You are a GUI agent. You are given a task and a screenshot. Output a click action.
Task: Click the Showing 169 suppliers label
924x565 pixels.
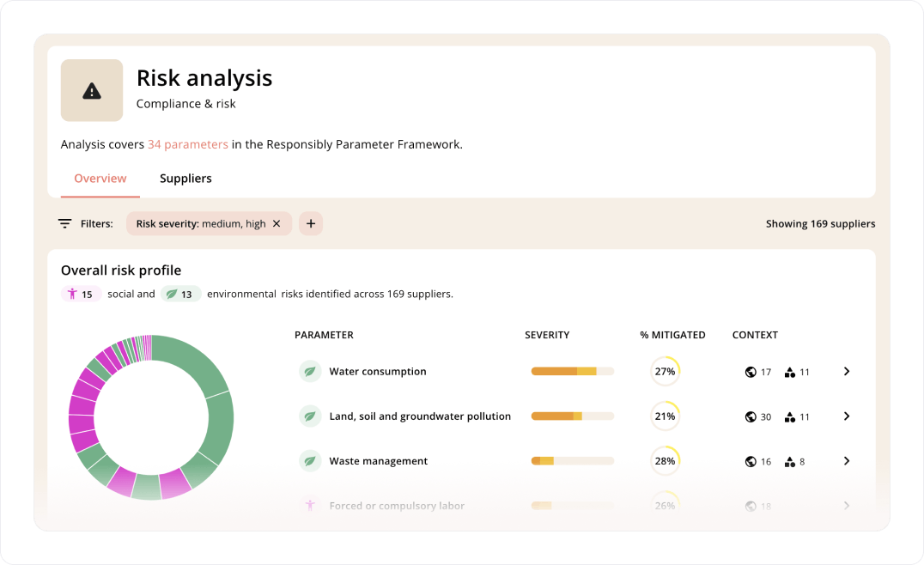820,223
